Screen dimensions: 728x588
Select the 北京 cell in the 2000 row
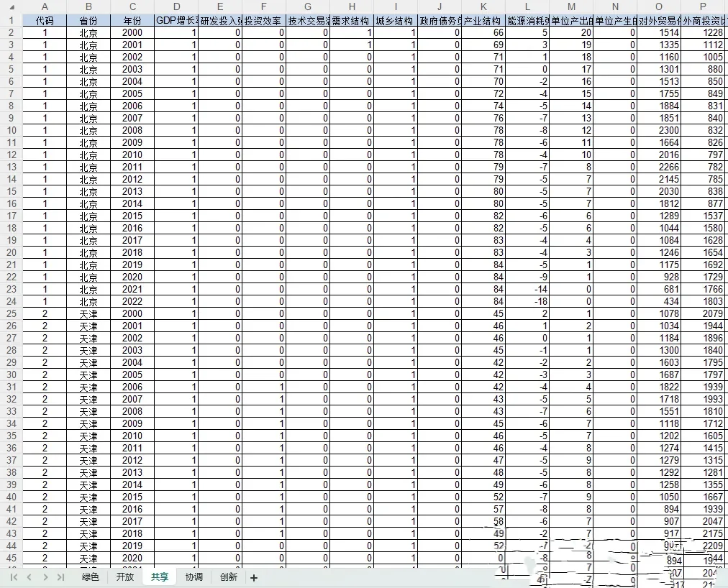click(88, 32)
